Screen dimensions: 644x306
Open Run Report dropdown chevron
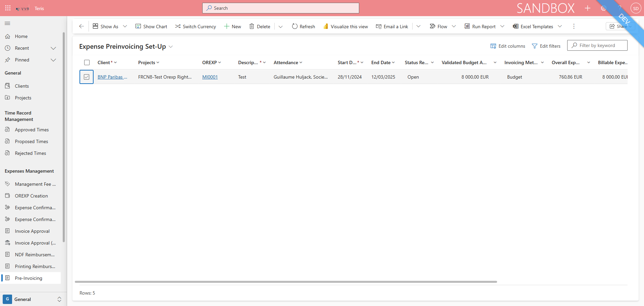pyautogui.click(x=502, y=26)
